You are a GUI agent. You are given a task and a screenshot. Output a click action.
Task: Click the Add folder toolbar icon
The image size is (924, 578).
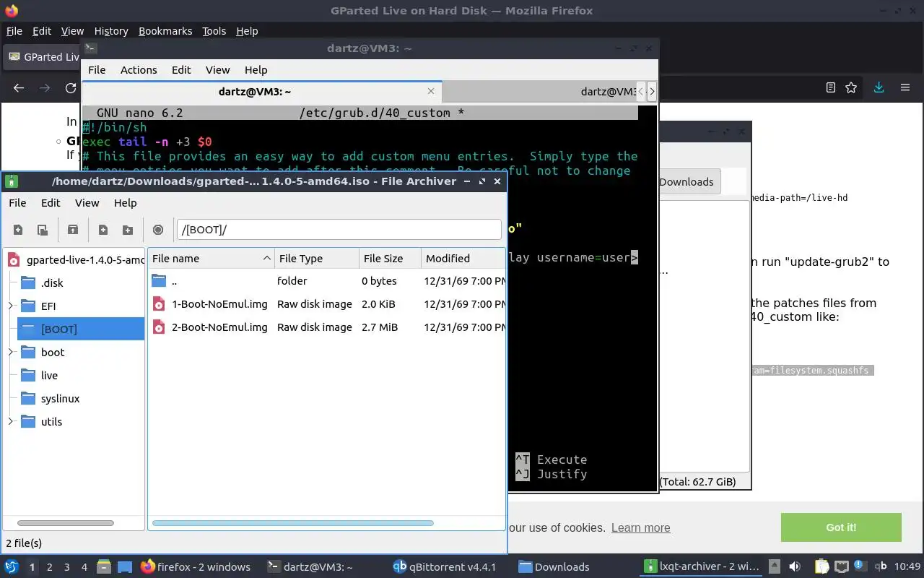point(128,230)
